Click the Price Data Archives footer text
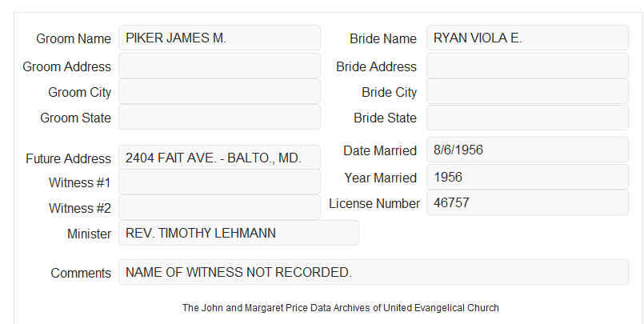The height and width of the screenshot is (324, 644). coord(341,307)
